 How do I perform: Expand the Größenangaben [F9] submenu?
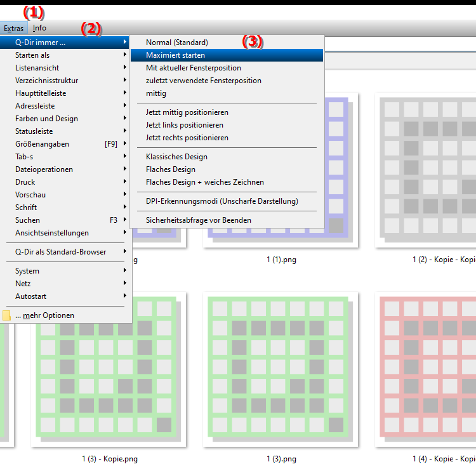64,144
